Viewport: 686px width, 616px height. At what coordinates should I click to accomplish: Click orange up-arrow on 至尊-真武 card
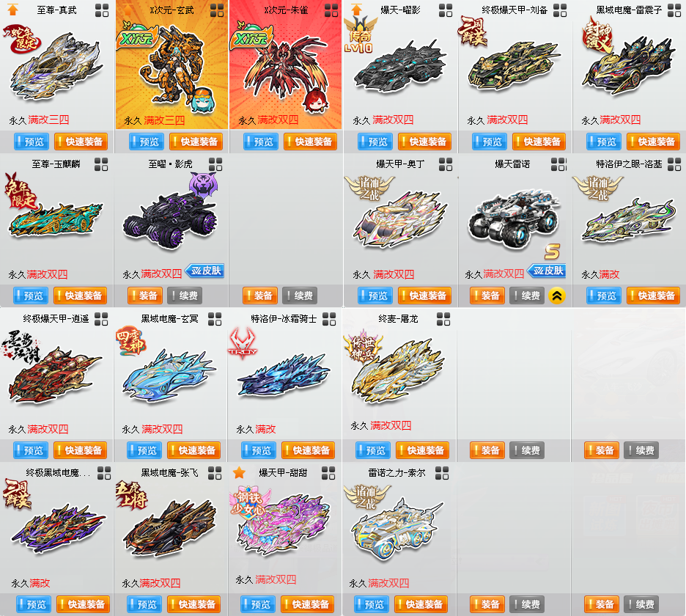[x=12, y=10]
